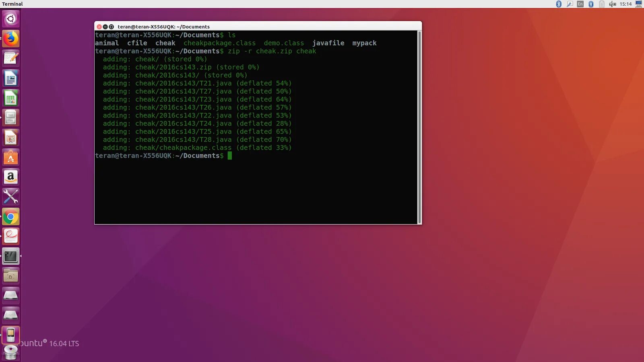Click the T28.java deflated 70% line
This screenshot has height=362, width=644.
(197, 140)
